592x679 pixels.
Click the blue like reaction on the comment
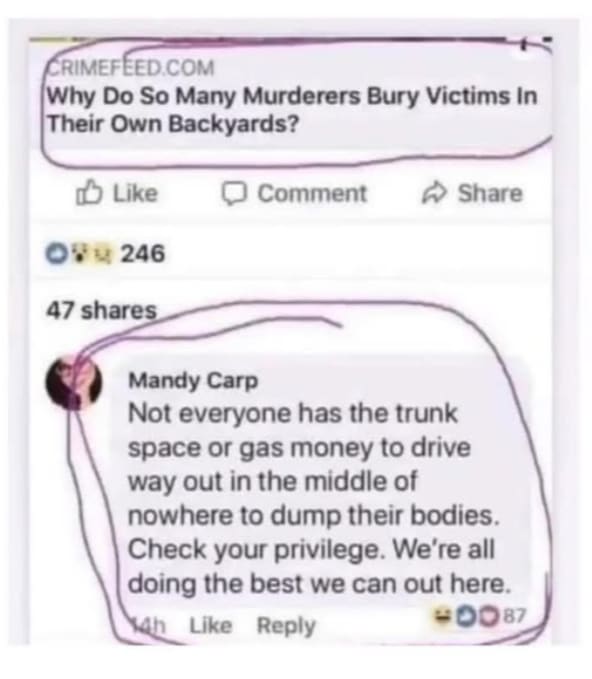pyautogui.click(x=467, y=614)
